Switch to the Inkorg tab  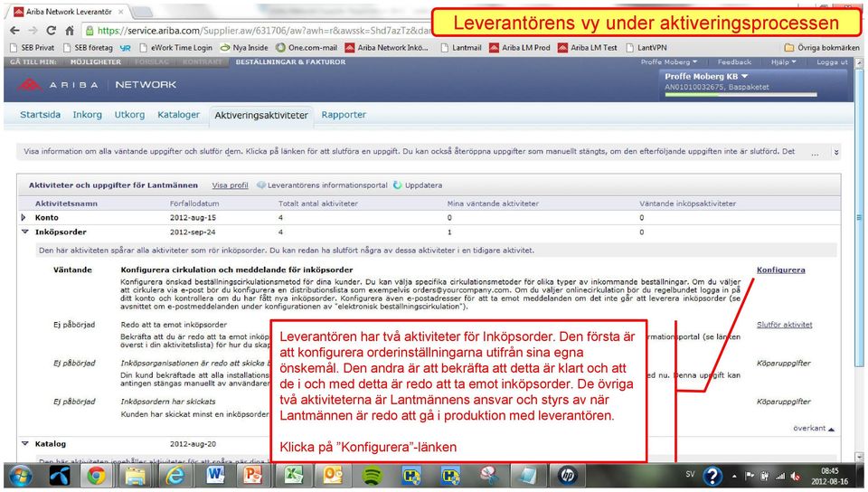[x=88, y=115]
